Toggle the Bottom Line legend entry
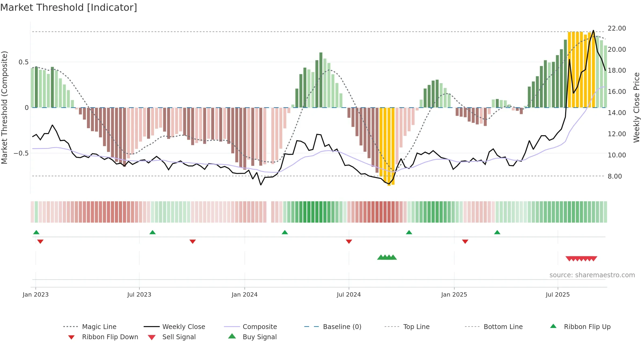The height and width of the screenshot is (362, 644). 494,327
